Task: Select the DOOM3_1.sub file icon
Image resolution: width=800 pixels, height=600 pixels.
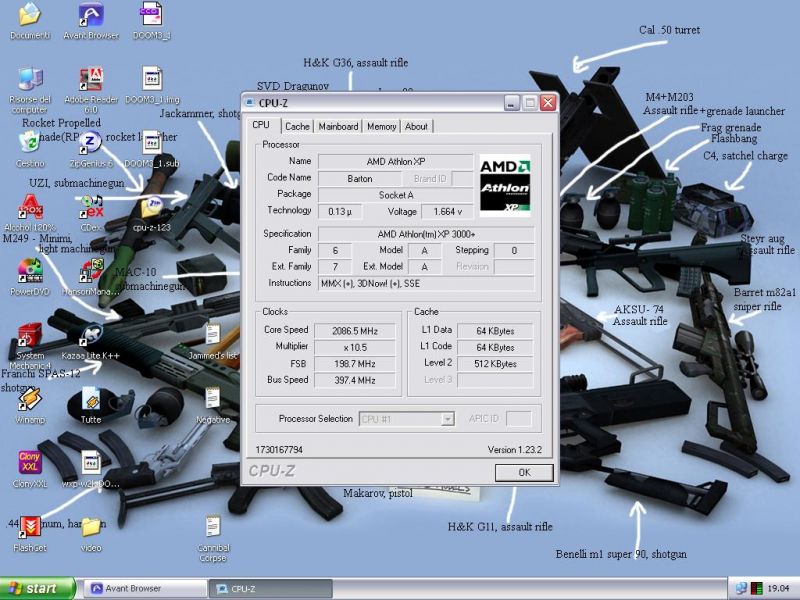Action: 152,143
